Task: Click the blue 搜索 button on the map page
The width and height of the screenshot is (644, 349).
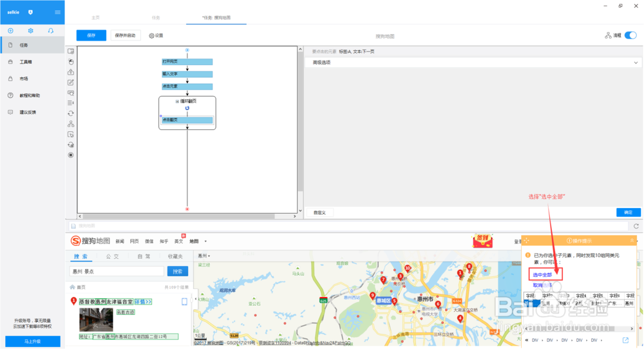Action: tap(178, 271)
